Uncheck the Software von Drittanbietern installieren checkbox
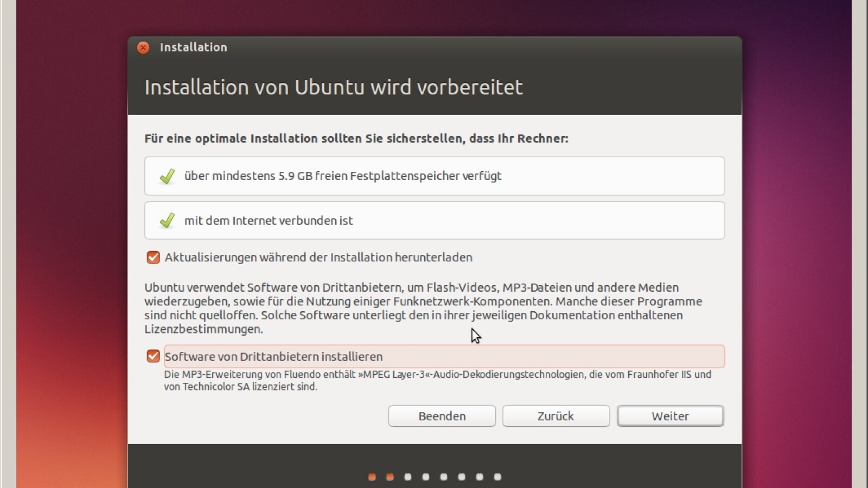Viewport: 868px width, 488px height. (x=153, y=356)
